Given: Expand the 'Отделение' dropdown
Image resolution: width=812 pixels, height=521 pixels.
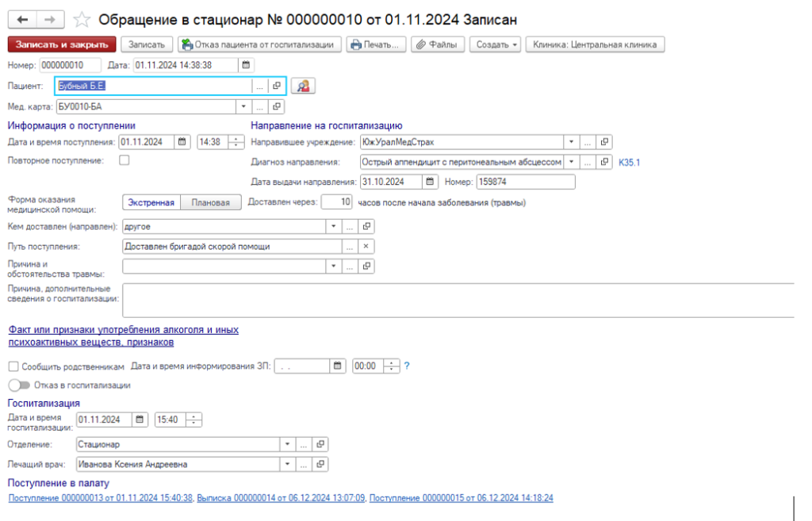Looking at the screenshot, I should click(x=287, y=444).
